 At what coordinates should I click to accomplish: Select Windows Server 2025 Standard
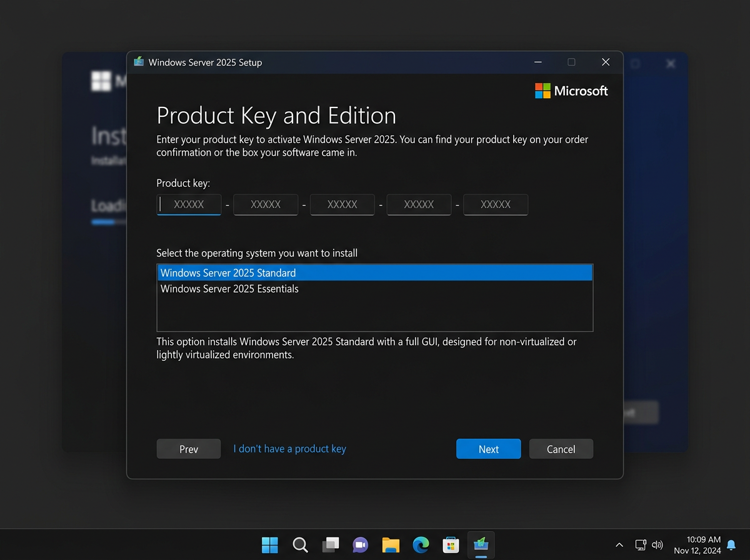(x=374, y=272)
